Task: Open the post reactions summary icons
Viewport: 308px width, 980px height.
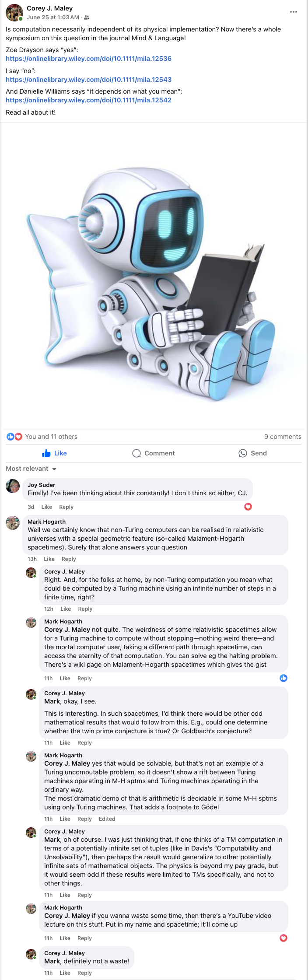Action: tap(14, 437)
